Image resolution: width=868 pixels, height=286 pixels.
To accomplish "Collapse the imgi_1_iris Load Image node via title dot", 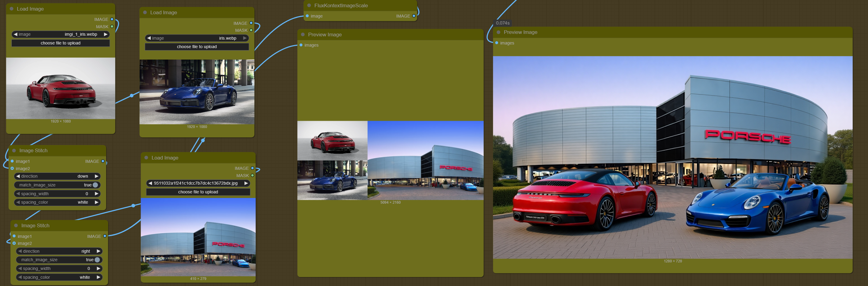I will [x=11, y=9].
